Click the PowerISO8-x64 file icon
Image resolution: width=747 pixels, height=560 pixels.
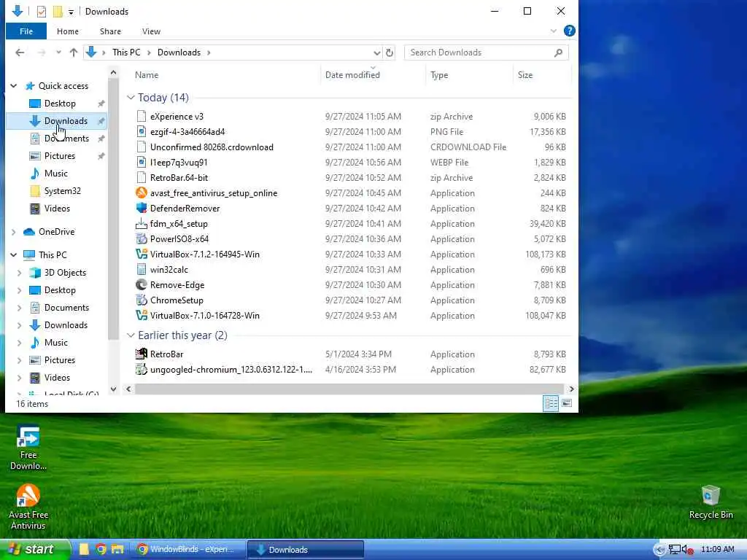coord(141,238)
